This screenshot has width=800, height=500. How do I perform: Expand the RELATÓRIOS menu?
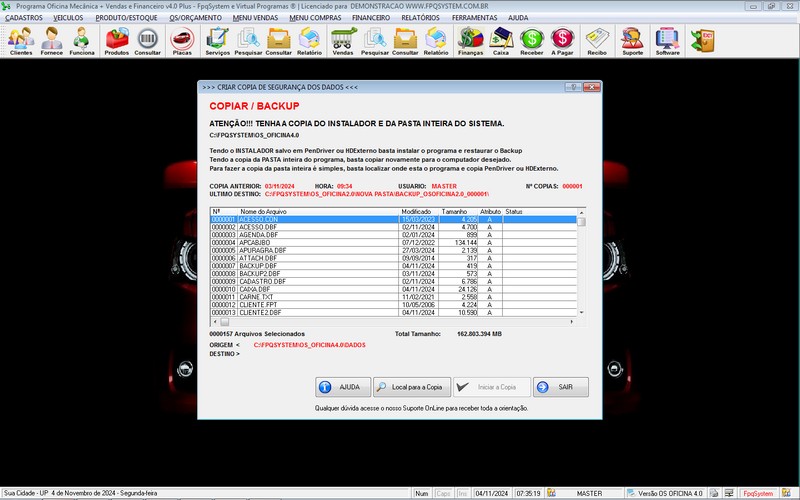point(421,18)
